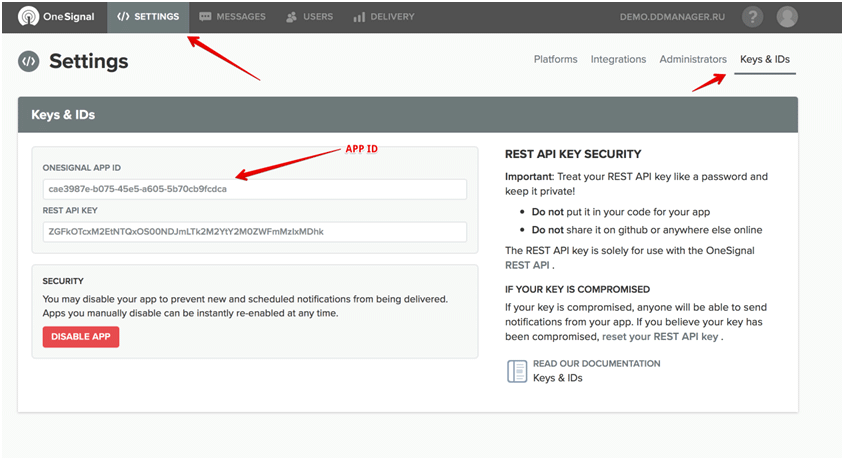Click the OneSignal logo icon
The height and width of the screenshot is (460, 844).
[28, 17]
